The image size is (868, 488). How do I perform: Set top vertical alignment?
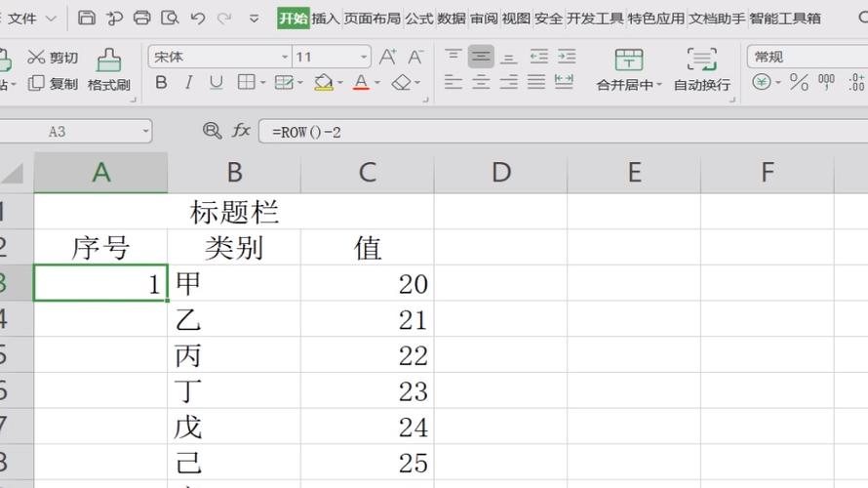[x=453, y=56]
